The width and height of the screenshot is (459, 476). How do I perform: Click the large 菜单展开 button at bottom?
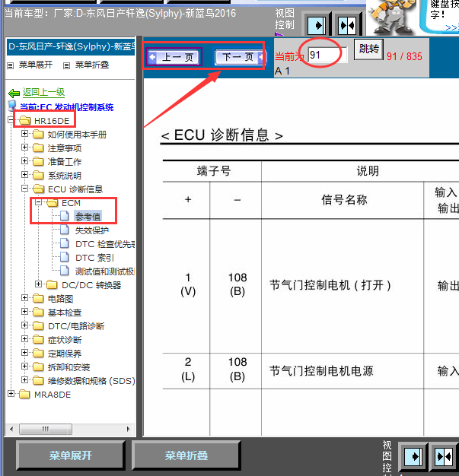tap(71, 455)
